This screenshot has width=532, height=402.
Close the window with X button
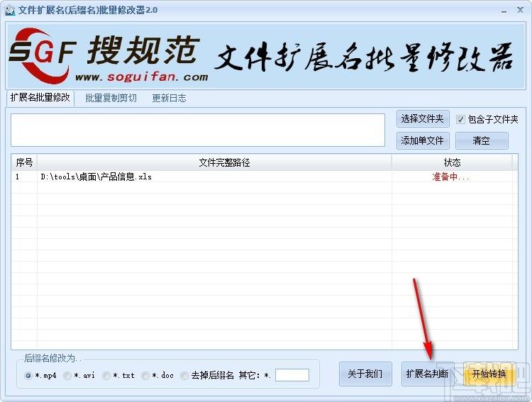(520, 10)
